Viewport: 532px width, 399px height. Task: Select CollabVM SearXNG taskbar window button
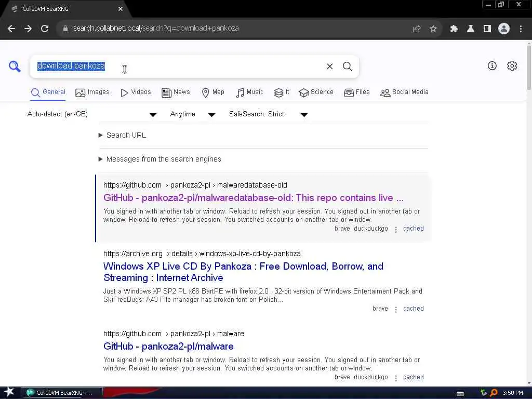(x=62, y=393)
